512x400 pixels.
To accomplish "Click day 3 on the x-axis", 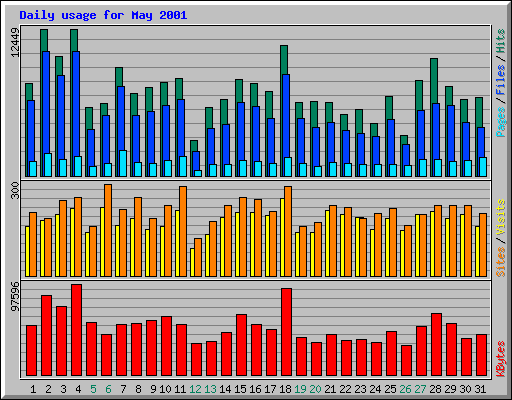I will tap(63, 389).
